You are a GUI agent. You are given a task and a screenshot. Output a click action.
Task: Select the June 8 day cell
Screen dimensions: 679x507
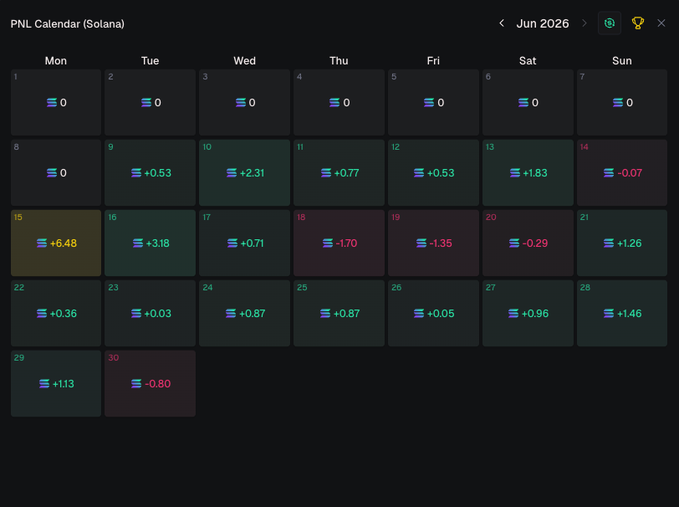click(x=56, y=173)
